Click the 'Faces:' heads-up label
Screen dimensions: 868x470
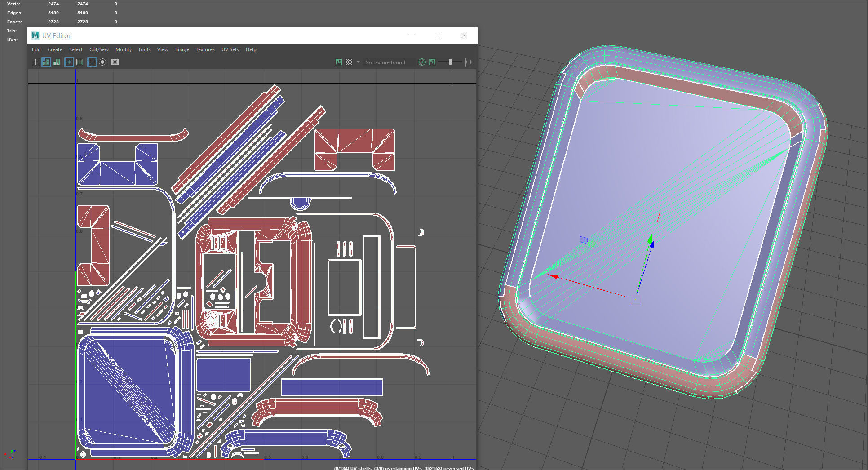[x=14, y=22]
